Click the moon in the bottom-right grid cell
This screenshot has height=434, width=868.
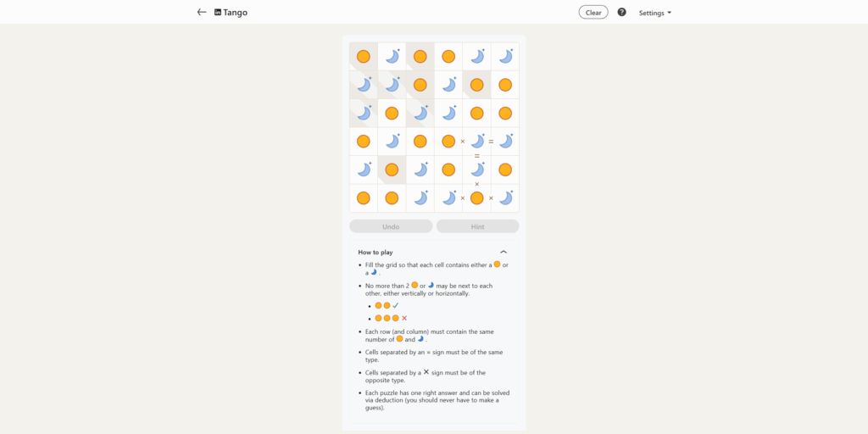[x=505, y=198]
